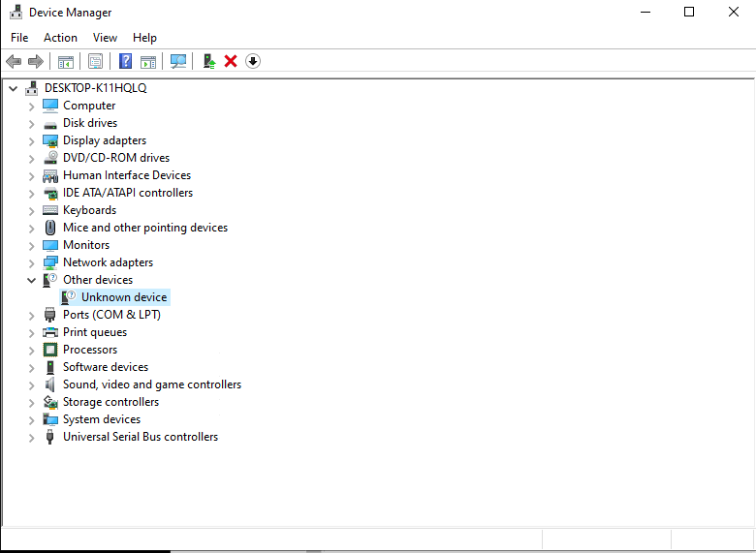Expand the Processors chevron
Image resolution: width=756 pixels, height=553 pixels.
(x=31, y=351)
